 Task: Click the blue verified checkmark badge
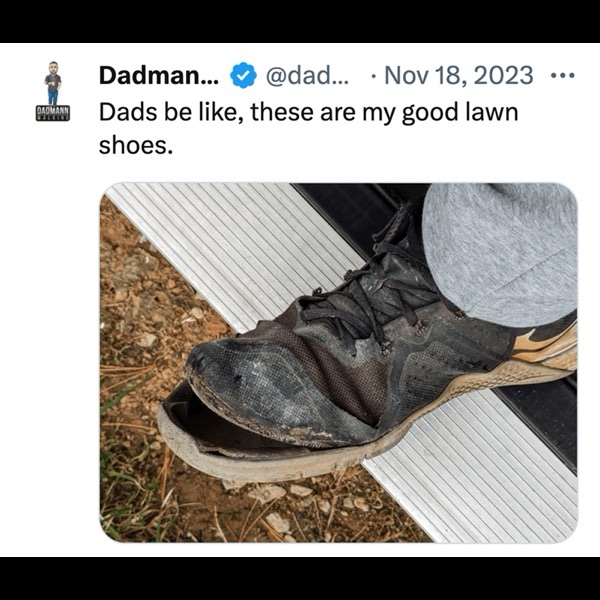tap(243, 75)
